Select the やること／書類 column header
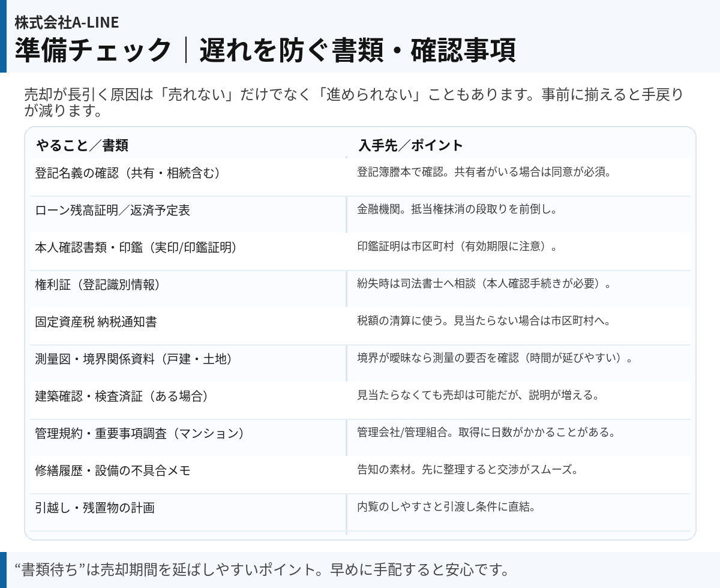This screenshot has height=588, width=720. click(82, 146)
